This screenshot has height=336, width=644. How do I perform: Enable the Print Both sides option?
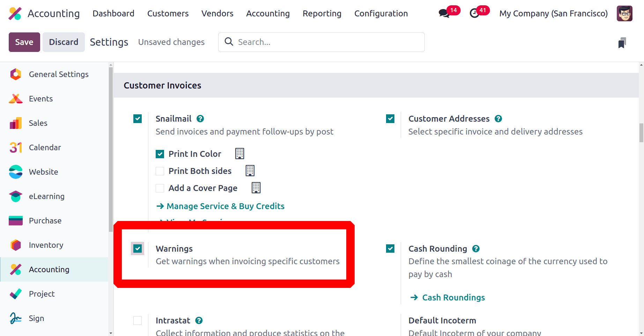click(160, 171)
